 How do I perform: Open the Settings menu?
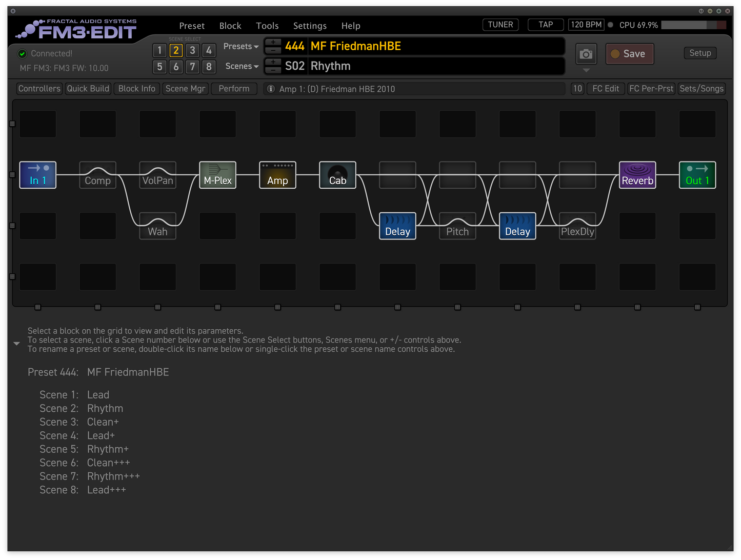(310, 26)
